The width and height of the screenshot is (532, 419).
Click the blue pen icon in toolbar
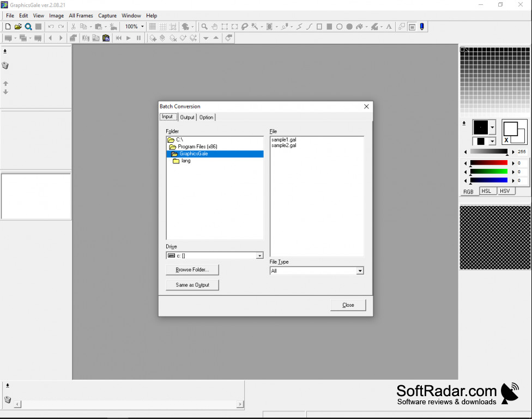[422, 27]
